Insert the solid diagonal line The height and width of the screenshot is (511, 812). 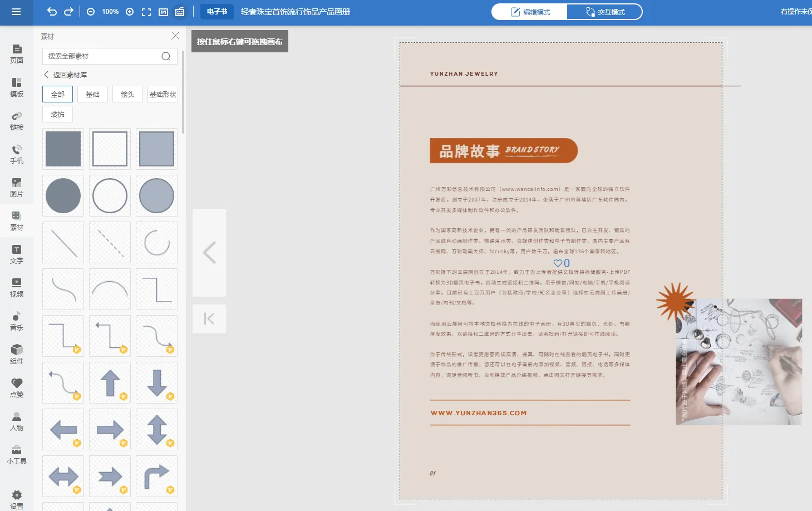pyautogui.click(x=63, y=242)
